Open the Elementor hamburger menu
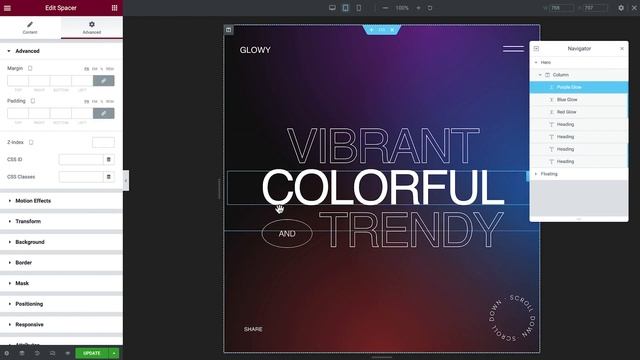Image resolution: width=640 pixels, height=360 pixels. (x=7, y=8)
